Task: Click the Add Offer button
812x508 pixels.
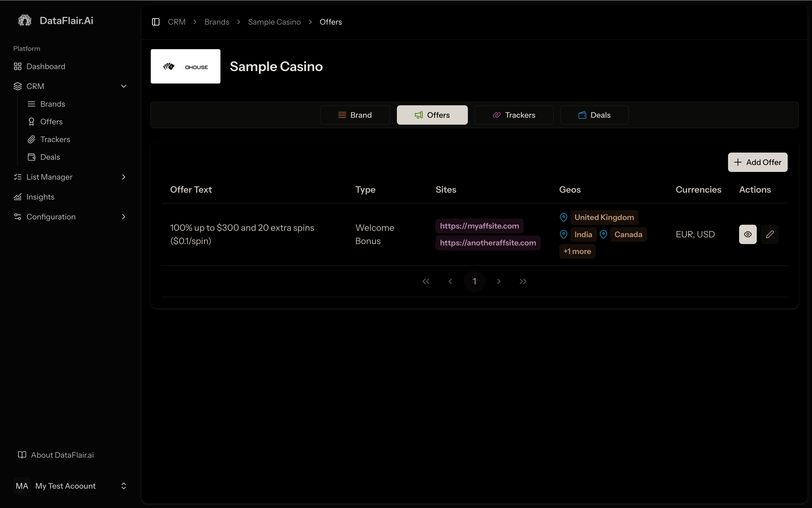Action: 757,162
